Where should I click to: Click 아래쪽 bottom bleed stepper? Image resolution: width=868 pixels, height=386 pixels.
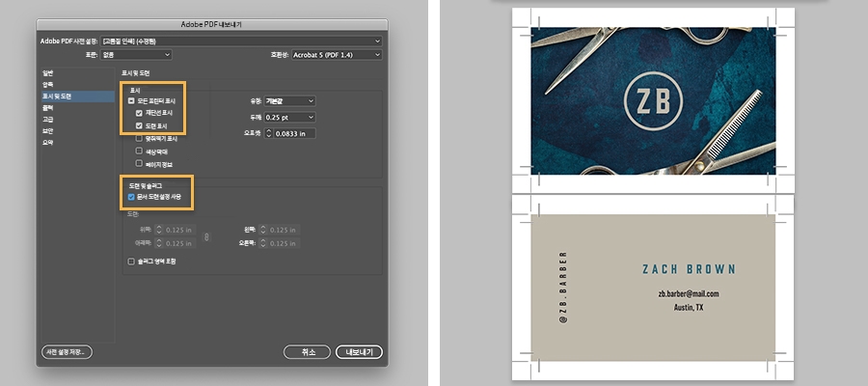(158, 243)
